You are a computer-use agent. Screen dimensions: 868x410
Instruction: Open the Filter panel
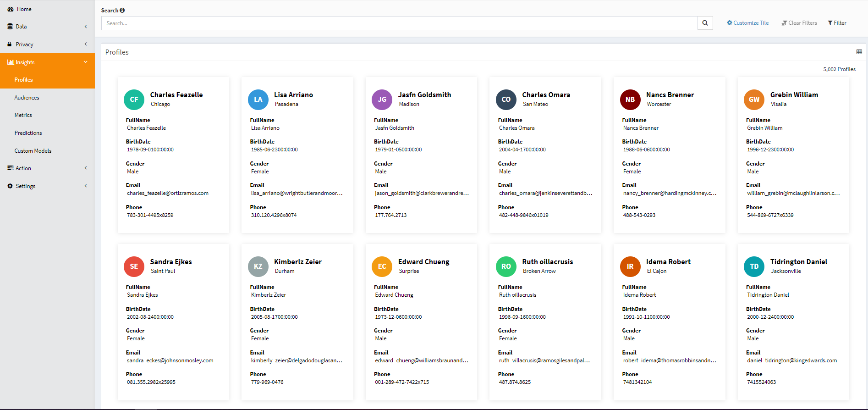pyautogui.click(x=837, y=23)
